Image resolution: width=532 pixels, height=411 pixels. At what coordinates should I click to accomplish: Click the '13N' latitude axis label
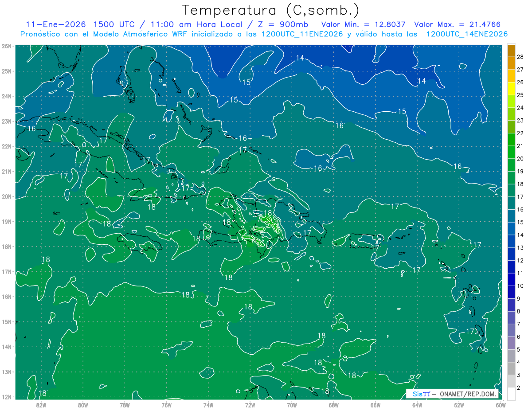(7, 372)
